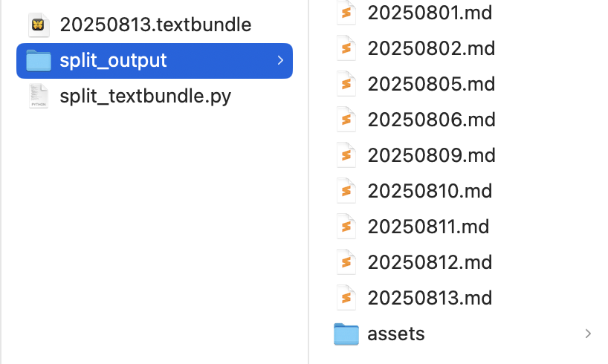Image resolution: width=608 pixels, height=364 pixels.
Task: Select the assets folder name
Action: coord(396,334)
